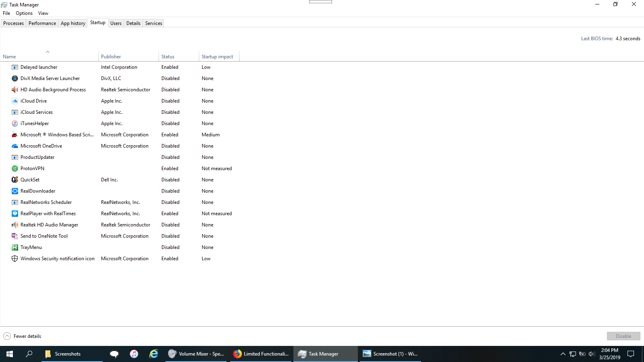Click the Microsoft OneDrive cloud icon
The width and height of the screenshot is (644, 362).
(x=15, y=146)
